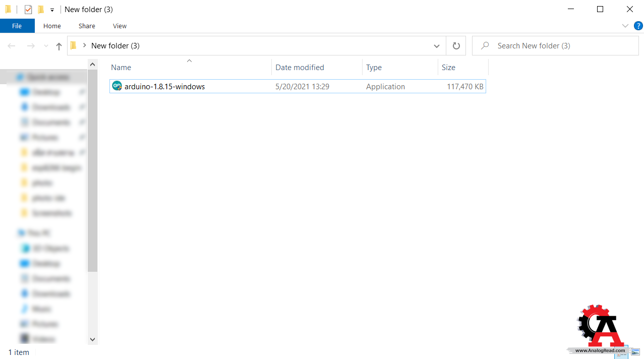Click the Search New folder (3) box

pyautogui.click(x=555, y=46)
